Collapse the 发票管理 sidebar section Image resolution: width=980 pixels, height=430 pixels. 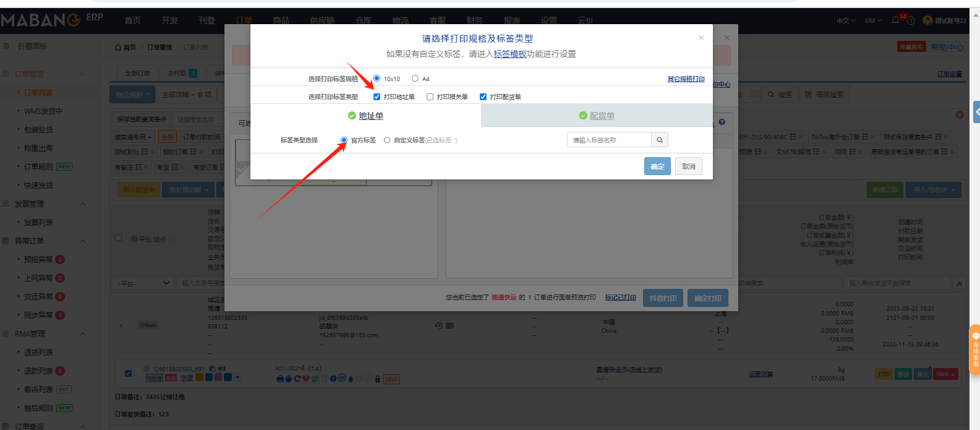(x=83, y=204)
